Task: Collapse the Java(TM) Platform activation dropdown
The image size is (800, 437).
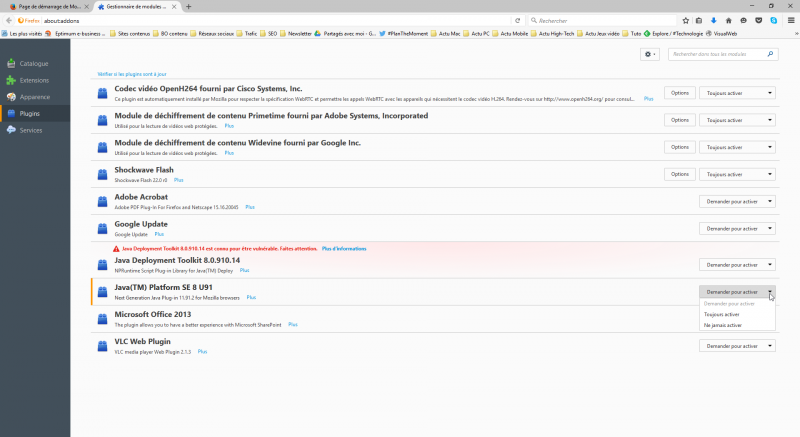Action: (737, 292)
